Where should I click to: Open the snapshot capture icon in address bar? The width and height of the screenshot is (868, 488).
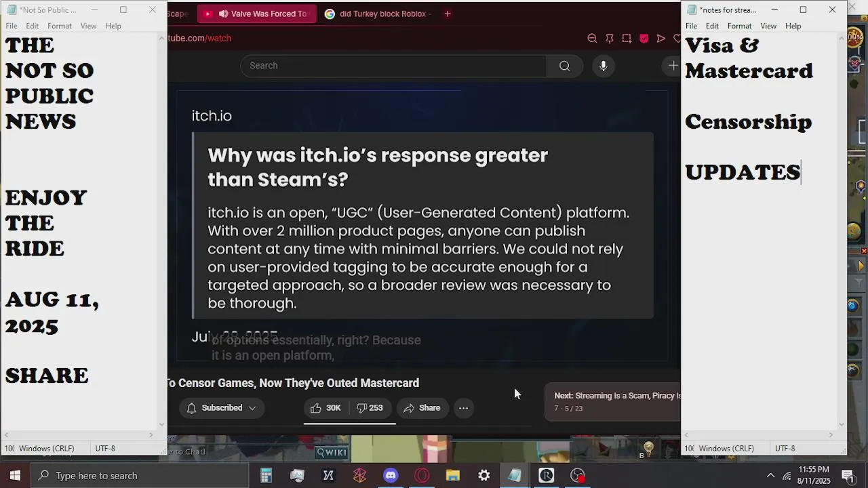point(627,39)
